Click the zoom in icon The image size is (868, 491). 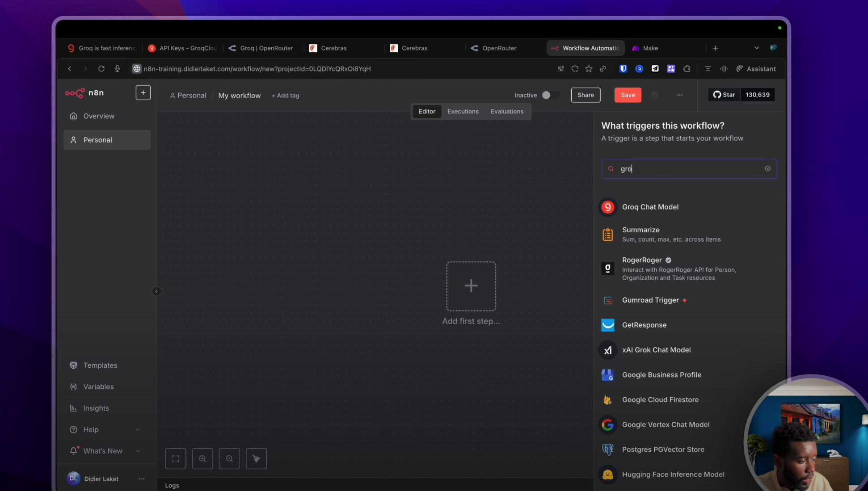point(202,459)
